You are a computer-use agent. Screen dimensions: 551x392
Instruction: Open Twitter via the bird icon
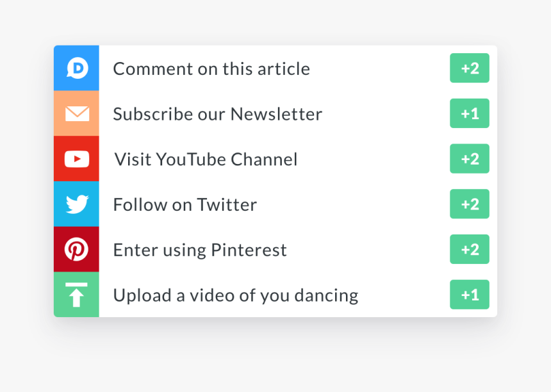[76, 204]
